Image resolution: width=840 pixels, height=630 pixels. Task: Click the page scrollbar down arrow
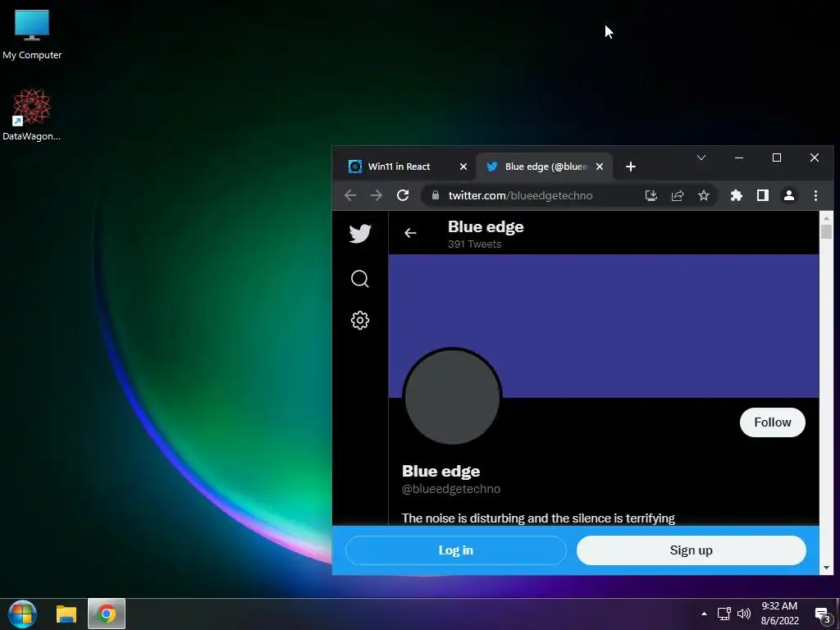826,568
